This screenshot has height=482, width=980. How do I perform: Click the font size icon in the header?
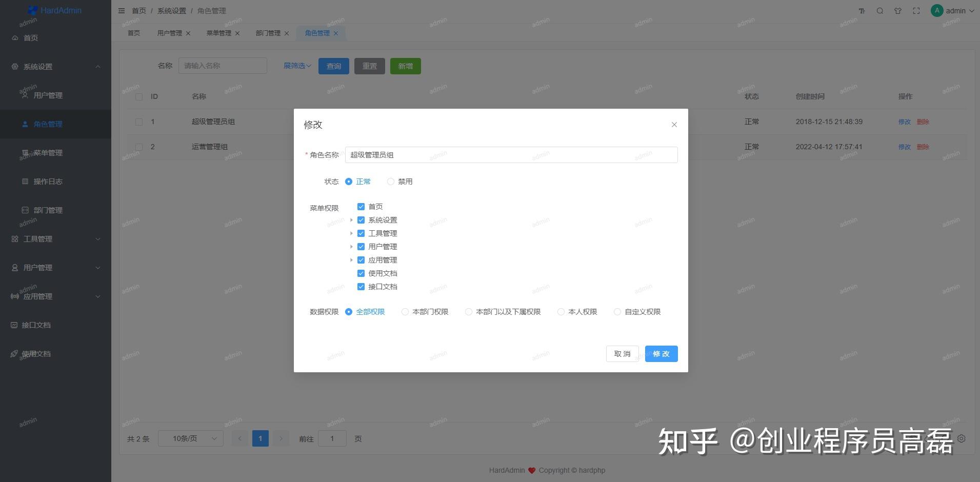(x=862, y=10)
